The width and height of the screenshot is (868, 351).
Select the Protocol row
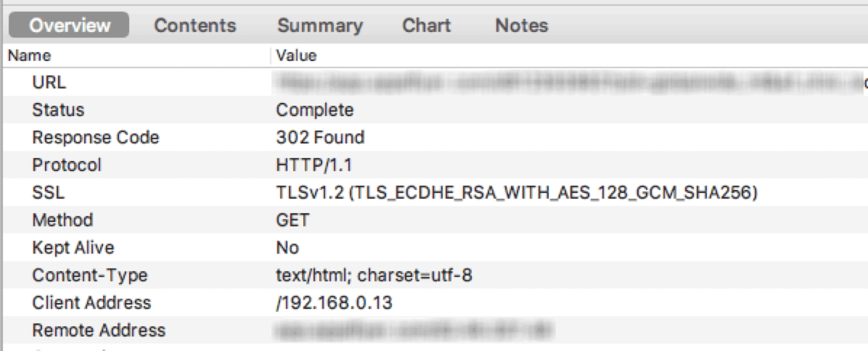(436, 165)
